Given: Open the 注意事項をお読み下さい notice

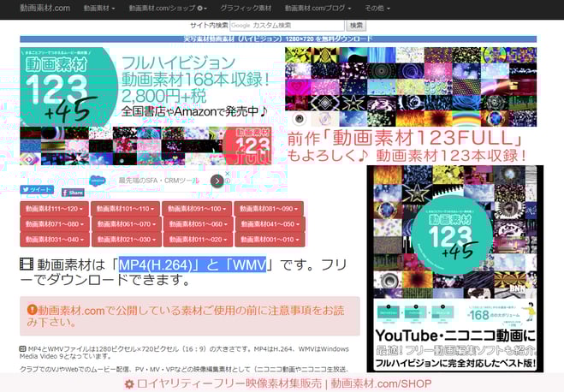Looking at the screenshot, I should [x=189, y=316].
